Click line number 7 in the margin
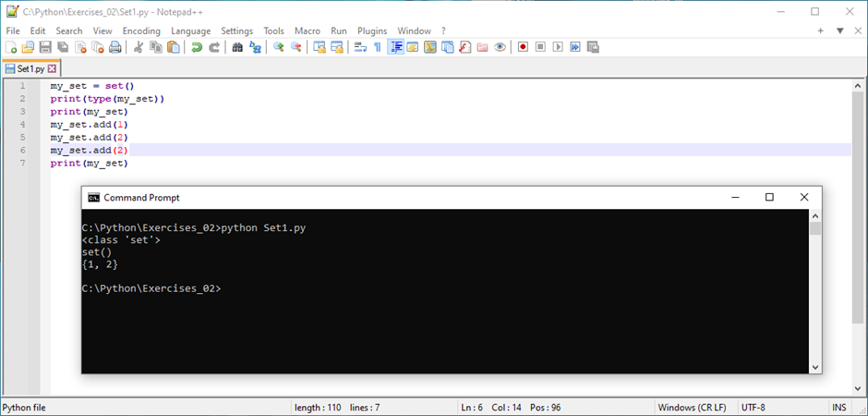Screen dimensions: 868x416 (23, 164)
